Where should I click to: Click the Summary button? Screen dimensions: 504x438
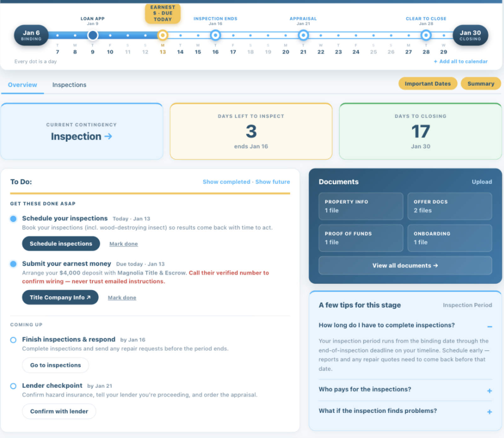point(481,83)
